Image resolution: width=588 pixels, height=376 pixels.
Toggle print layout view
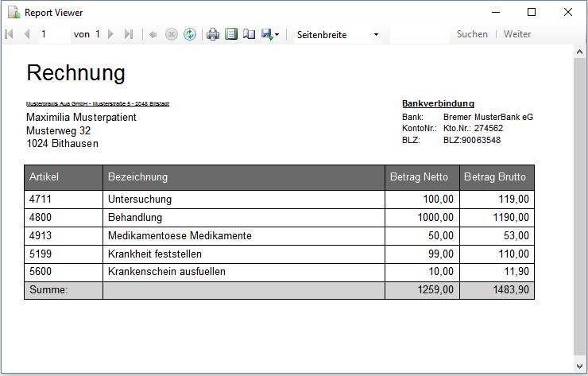tap(231, 34)
